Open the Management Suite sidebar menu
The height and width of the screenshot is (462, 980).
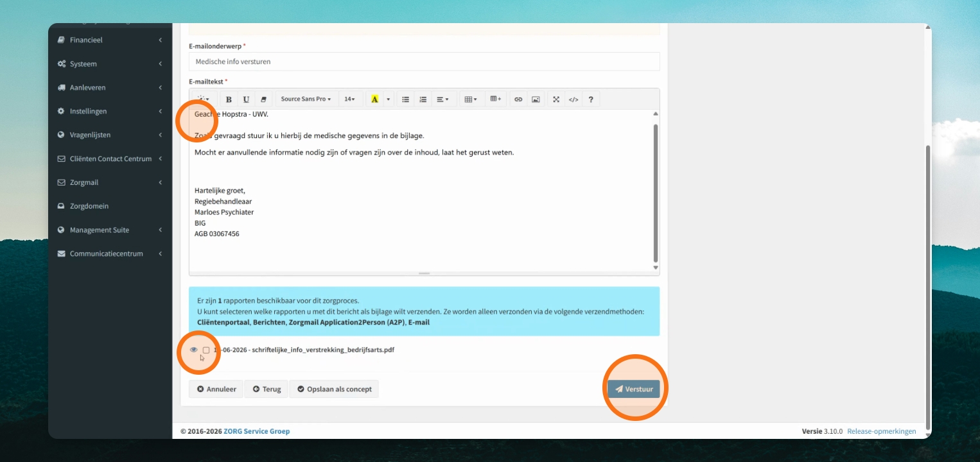[x=110, y=230]
